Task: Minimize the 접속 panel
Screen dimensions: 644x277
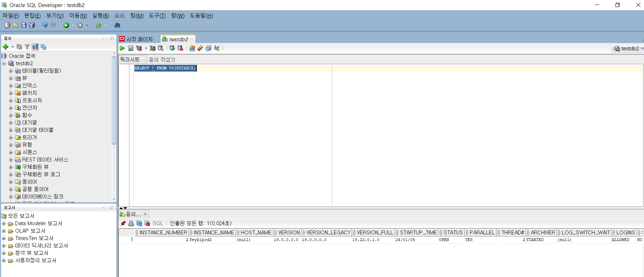Action: (112, 38)
